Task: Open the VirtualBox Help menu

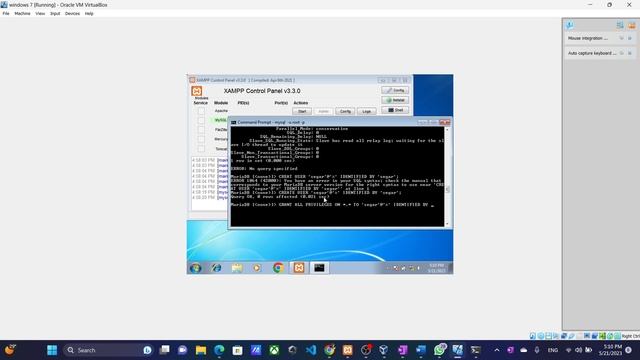Action: tap(89, 13)
